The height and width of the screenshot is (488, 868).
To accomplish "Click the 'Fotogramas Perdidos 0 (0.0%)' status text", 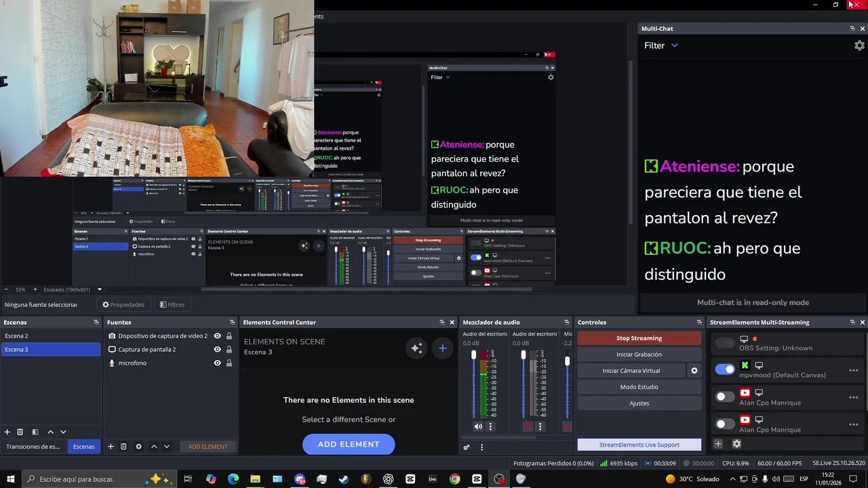I will (x=553, y=464).
